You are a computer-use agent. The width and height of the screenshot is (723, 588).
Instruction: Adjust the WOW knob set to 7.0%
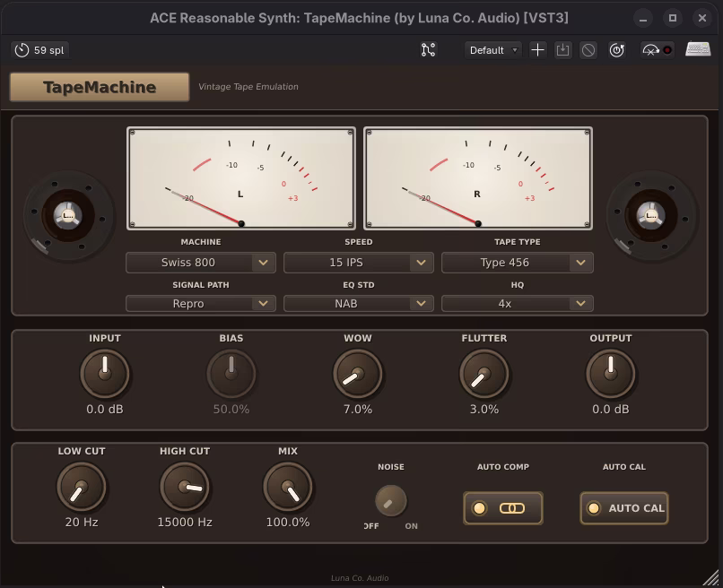click(358, 373)
